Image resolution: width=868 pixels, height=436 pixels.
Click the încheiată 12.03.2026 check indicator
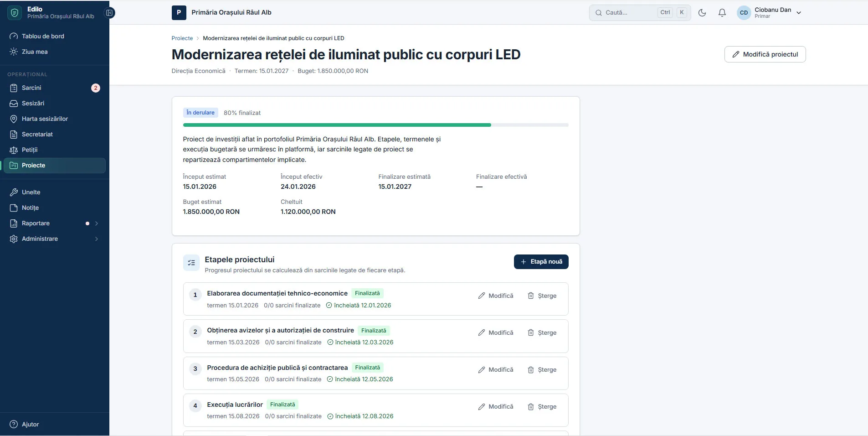coord(360,343)
